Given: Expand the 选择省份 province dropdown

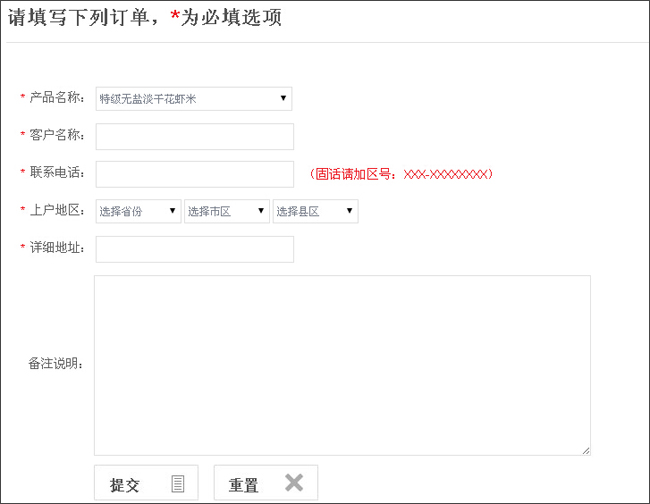Looking at the screenshot, I should (138, 211).
